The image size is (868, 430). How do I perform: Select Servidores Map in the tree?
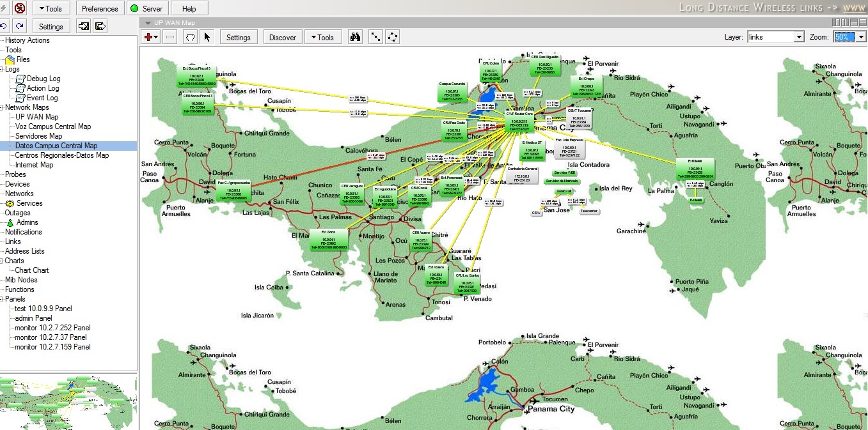(x=38, y=136)
